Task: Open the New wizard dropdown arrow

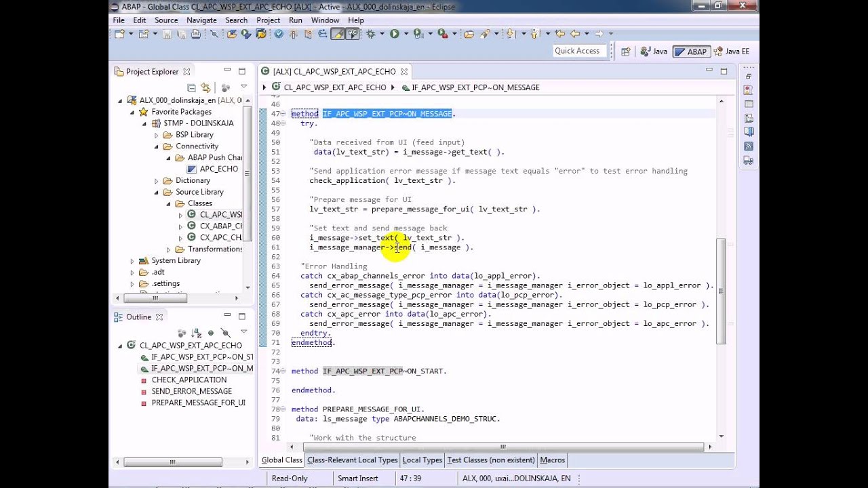Action: (131, 34)
